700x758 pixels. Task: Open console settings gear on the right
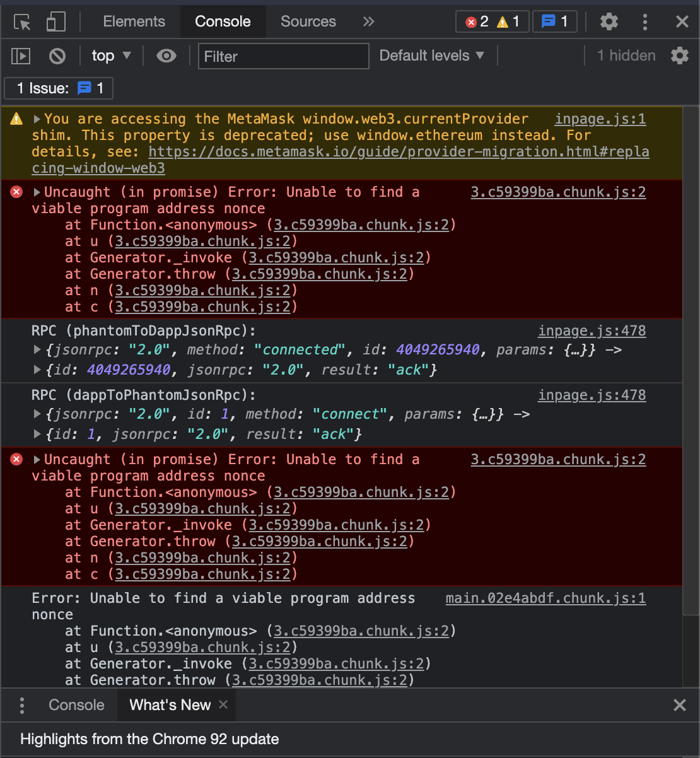click(680, 55)
